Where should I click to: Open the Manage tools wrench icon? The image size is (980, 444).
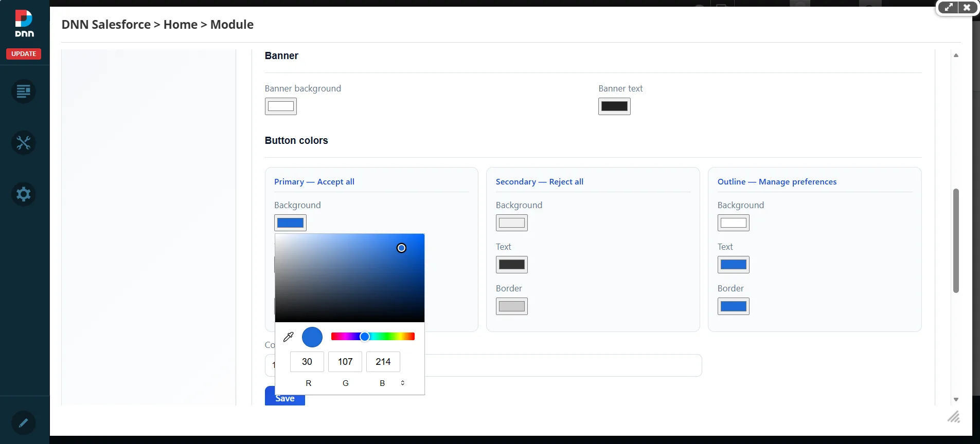pos(24,143)
